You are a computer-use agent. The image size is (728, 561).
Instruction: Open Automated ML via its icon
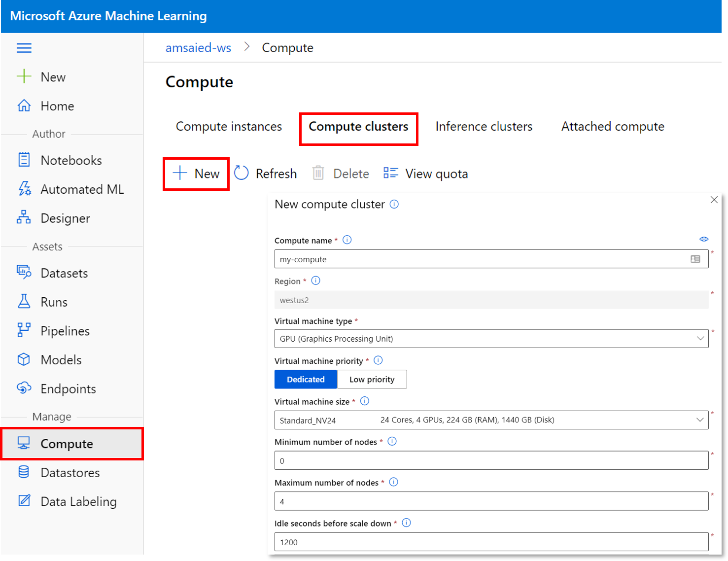coord(24,189)
